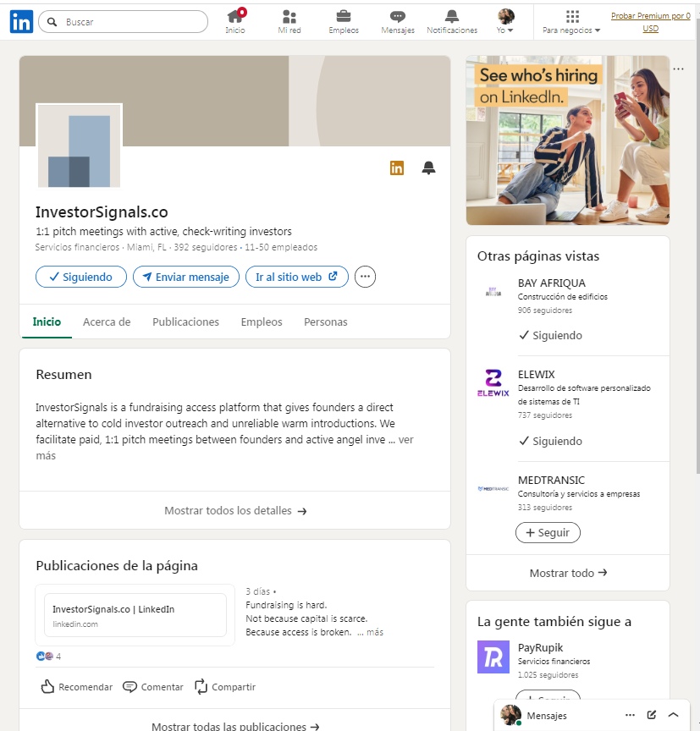700x731 pixels.
Task: Open the Empleos briefcase icon
Action: point(344,22)
